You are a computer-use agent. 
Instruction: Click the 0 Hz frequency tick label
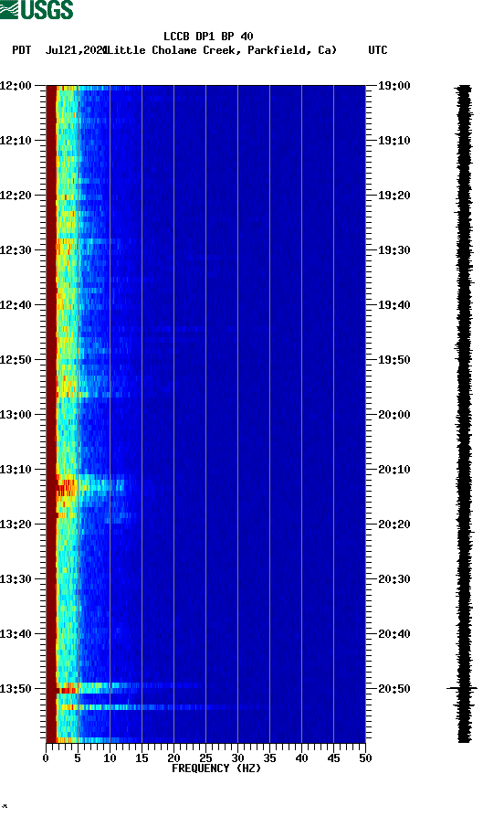pyautogui.click(x=46, y=758)
